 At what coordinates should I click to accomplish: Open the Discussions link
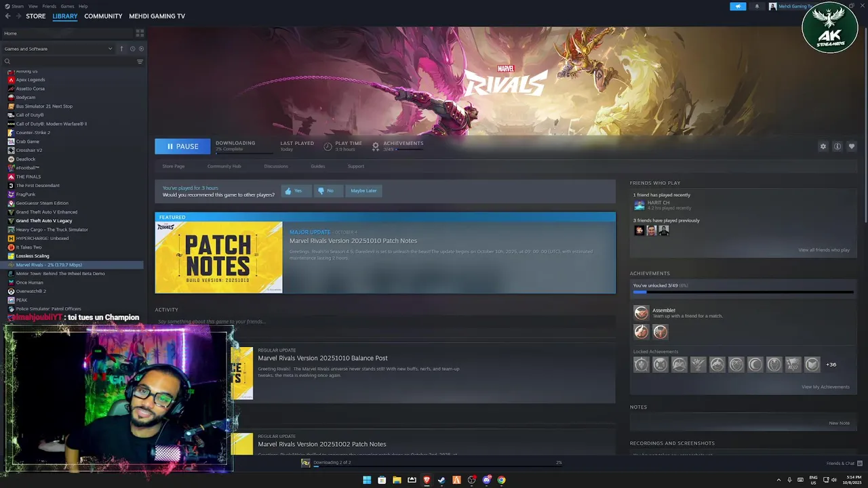point(276,166)
